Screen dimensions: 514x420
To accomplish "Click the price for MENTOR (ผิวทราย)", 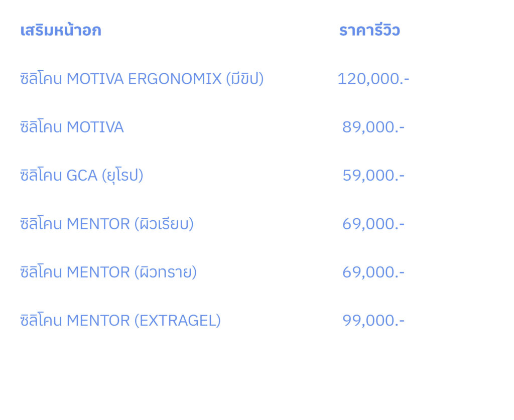I will pyautogui.click(x=373, y=272).
